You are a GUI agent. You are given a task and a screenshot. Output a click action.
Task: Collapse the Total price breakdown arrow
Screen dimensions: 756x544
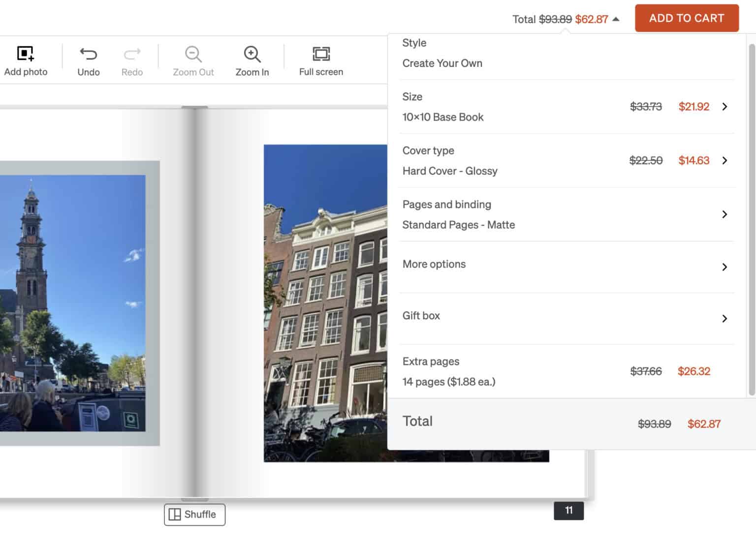pyautogui.click(x=616, y=19)
